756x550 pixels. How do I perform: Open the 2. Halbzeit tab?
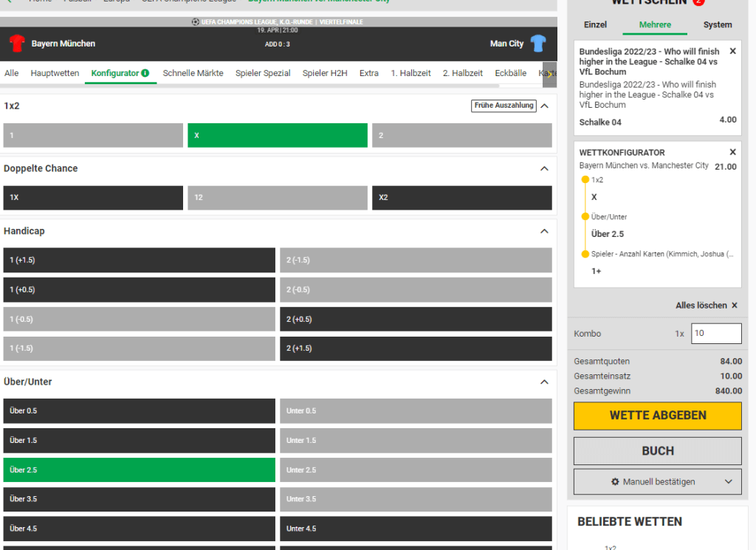tap(463, 73)
